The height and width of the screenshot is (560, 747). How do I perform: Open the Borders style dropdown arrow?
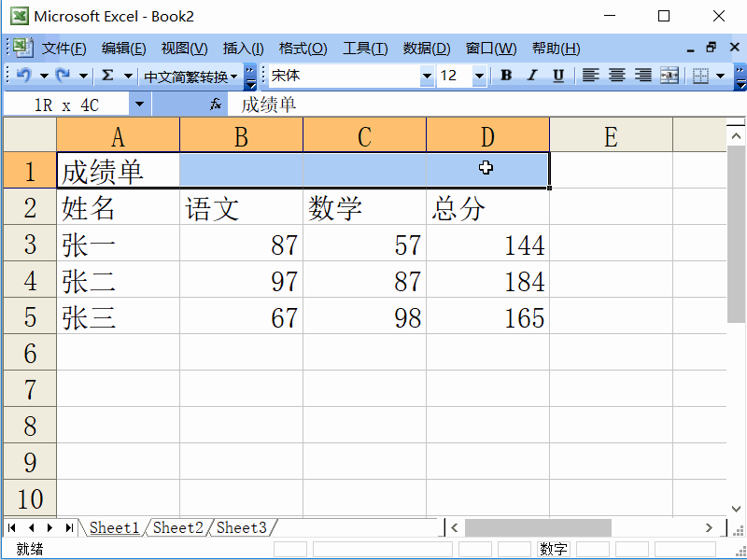[720, 76]
